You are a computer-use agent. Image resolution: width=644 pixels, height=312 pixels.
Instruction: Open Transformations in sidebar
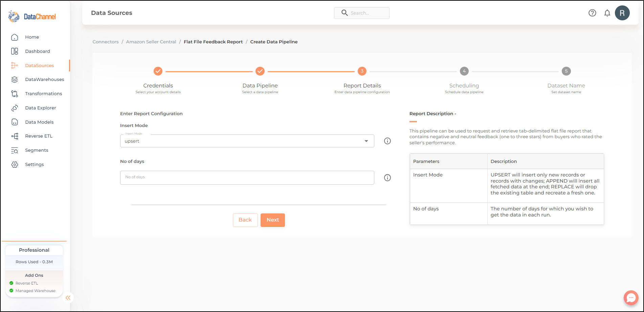(x=43, y=93)
